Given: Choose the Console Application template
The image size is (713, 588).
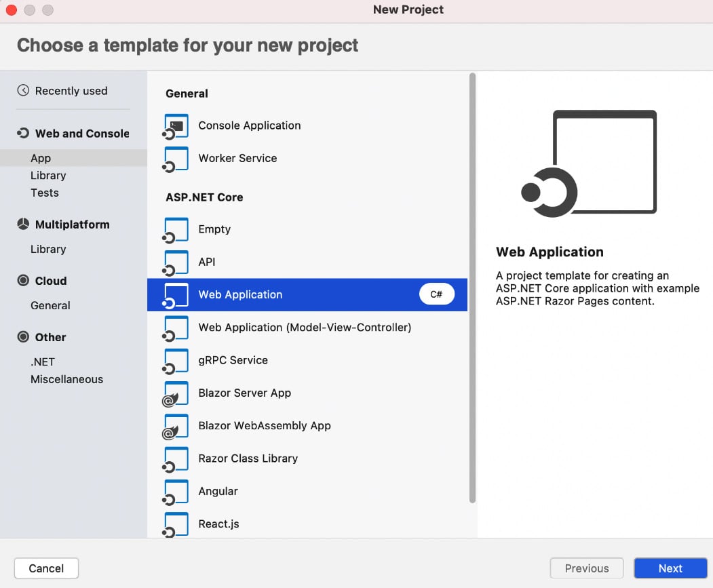Looking at the screenshot, I should point(307,125).
